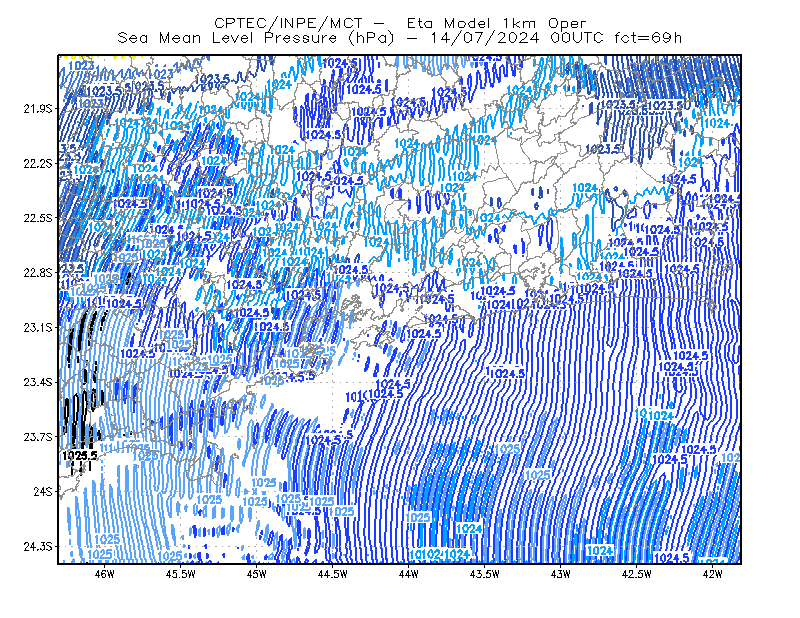Click the forecast hour 'fct=69h'
The image size is (800, 618).
(648, 38)
